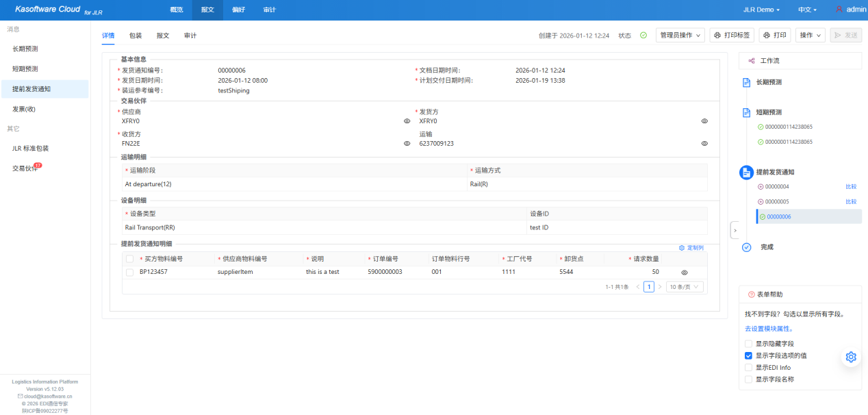Switch to the 包装 tab

point(136,36)
